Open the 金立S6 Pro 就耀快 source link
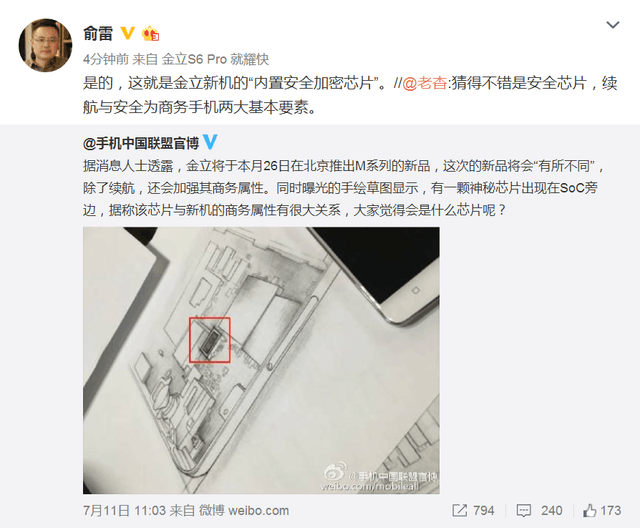Viewport: 640px width, 530px height. click(216, 60)
